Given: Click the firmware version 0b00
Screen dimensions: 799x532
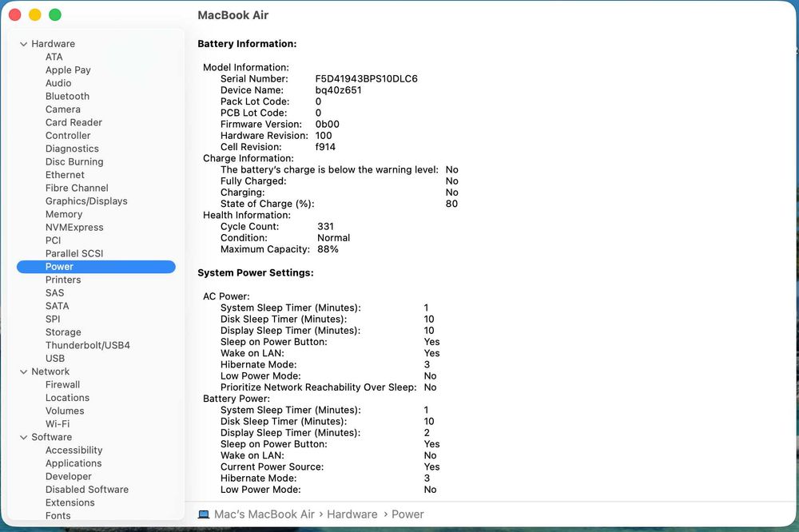Looking at the screenshot, I should tap(327, 125).
